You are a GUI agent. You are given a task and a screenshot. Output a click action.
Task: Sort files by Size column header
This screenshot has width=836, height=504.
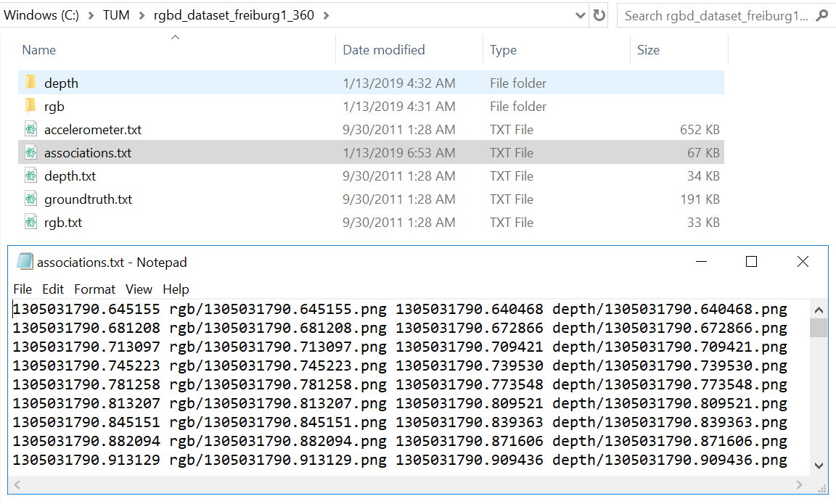tap(648, 50)
